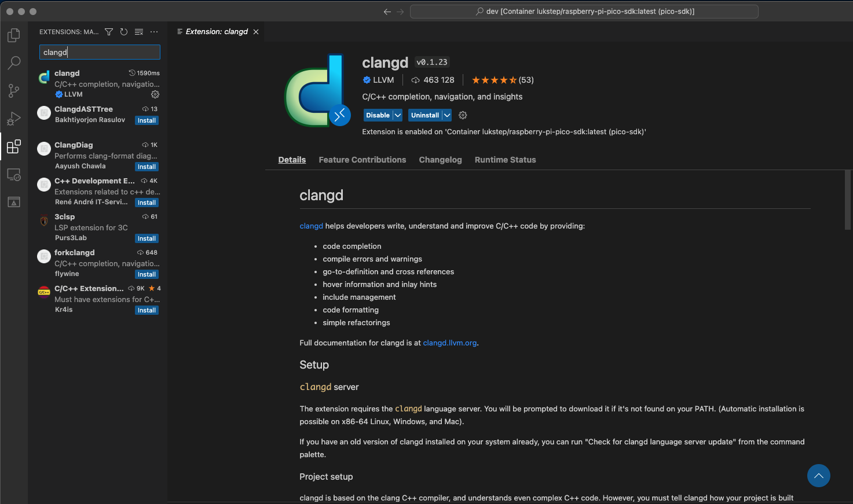Screen dimensions: 853x504
Task: Click the 1590ms activation time label
Action: pyautogui.click(x=144, y=73)
